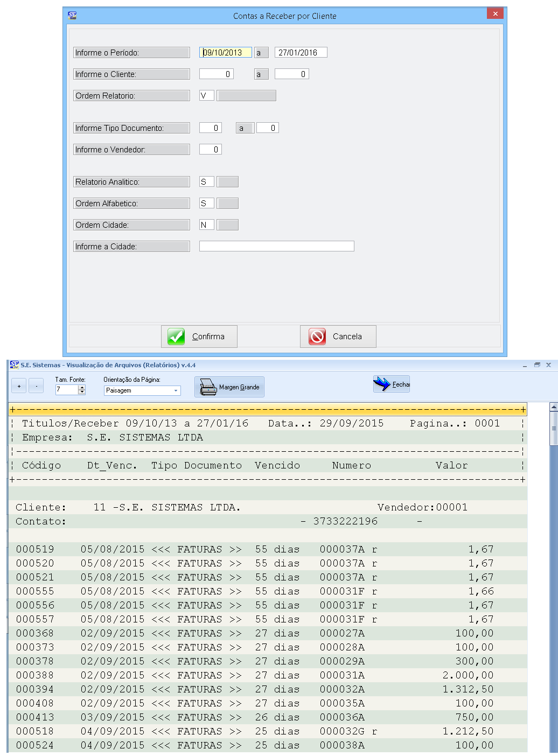Increase Tam. Fonte with up arrow

point(82,387)
